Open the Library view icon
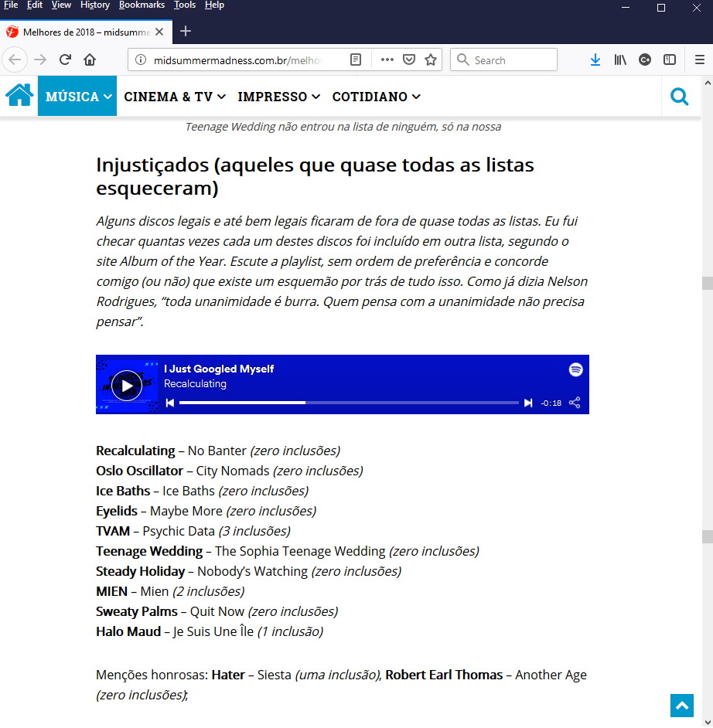Image resolution: width=713 pixels, height=728 pixels. point(620,60)
